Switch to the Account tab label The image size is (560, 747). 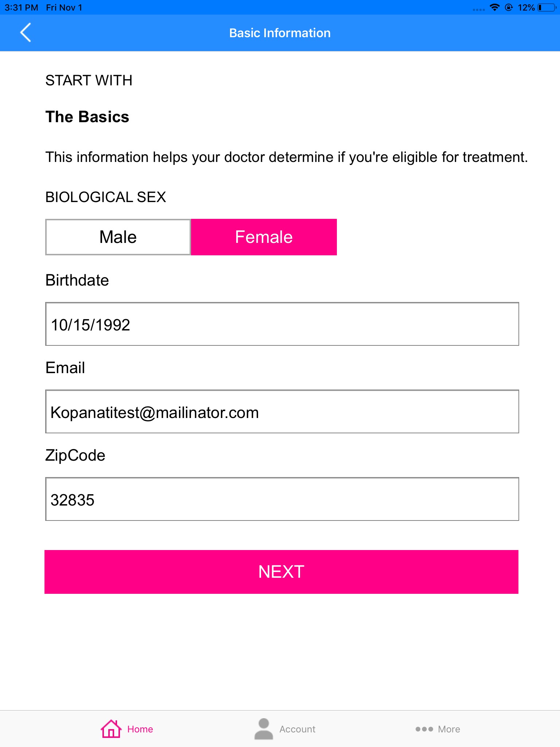click(297, 729)
